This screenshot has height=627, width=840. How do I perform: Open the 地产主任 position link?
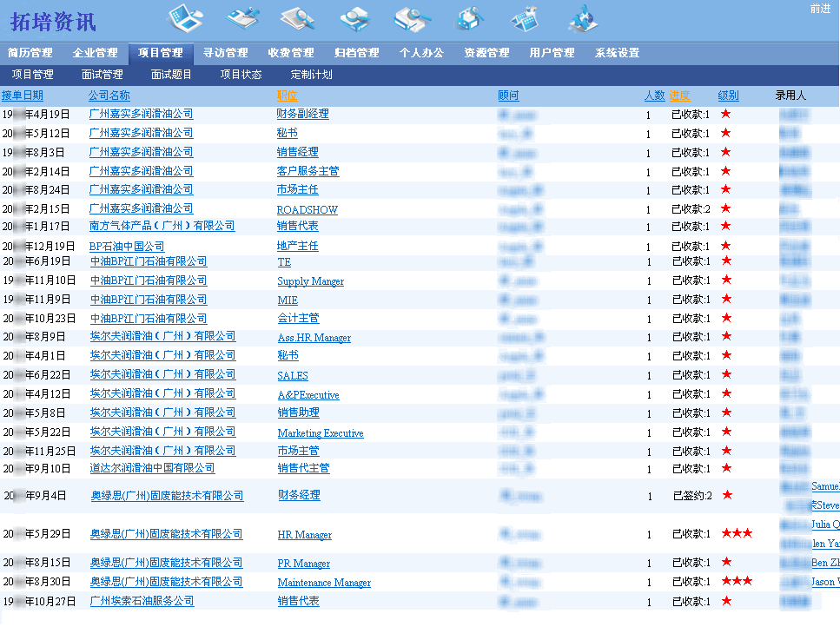click(298, 246)
